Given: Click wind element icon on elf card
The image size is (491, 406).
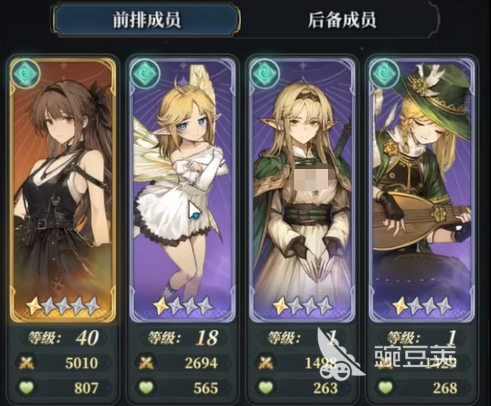Looking at the screenshot, I should coord(265,73).
